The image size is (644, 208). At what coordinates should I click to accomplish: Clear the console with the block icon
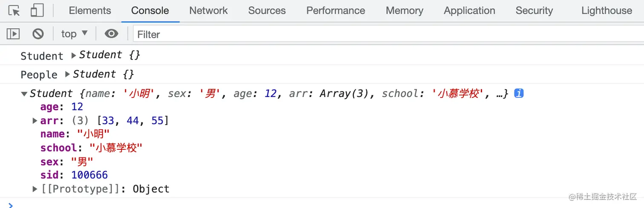[38, 34]
